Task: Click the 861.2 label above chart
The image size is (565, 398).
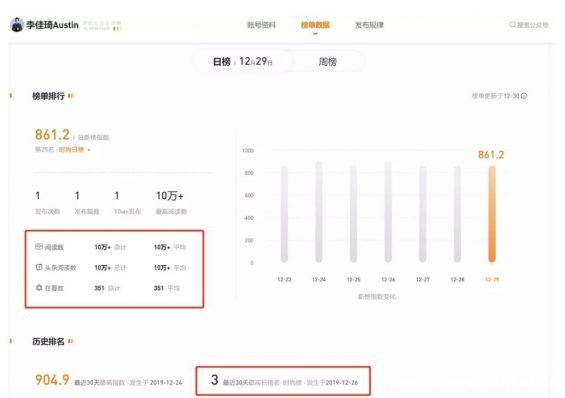Action: tap(491, 155)
